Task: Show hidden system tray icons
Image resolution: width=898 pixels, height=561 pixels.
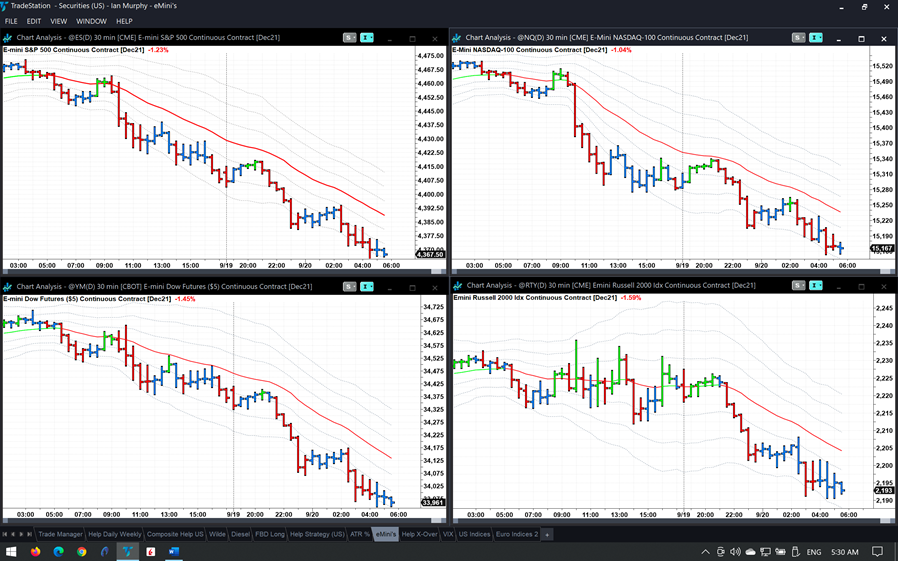Action: pos(706,551)
